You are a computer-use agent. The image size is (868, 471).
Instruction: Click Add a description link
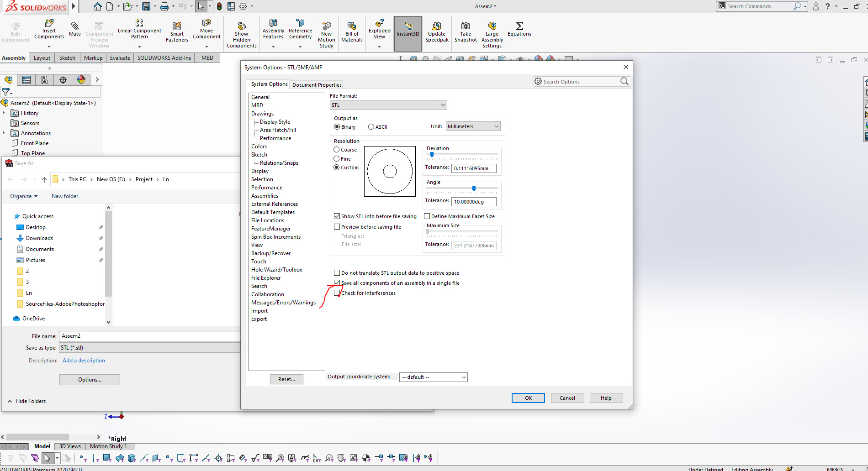click(x=84, y=361)
